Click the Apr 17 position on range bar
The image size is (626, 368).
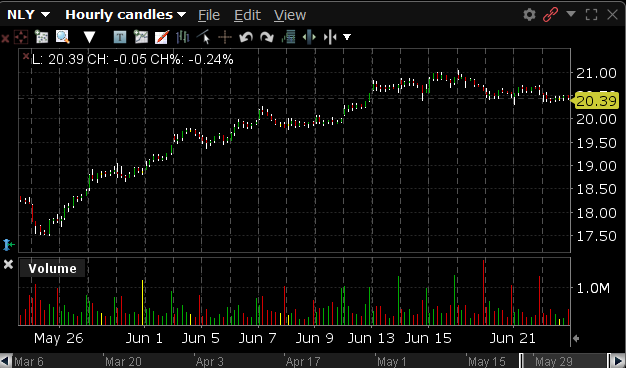[x=303, y=362]
